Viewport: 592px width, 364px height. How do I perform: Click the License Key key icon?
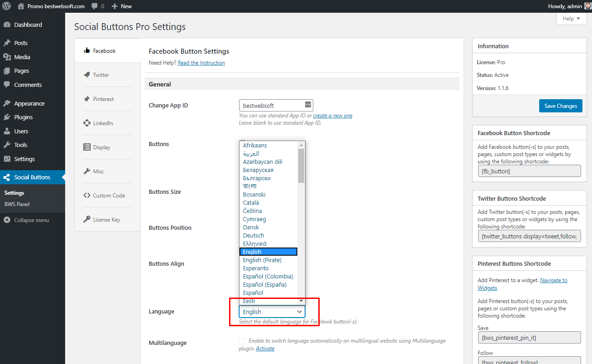[x=87, y=220]
